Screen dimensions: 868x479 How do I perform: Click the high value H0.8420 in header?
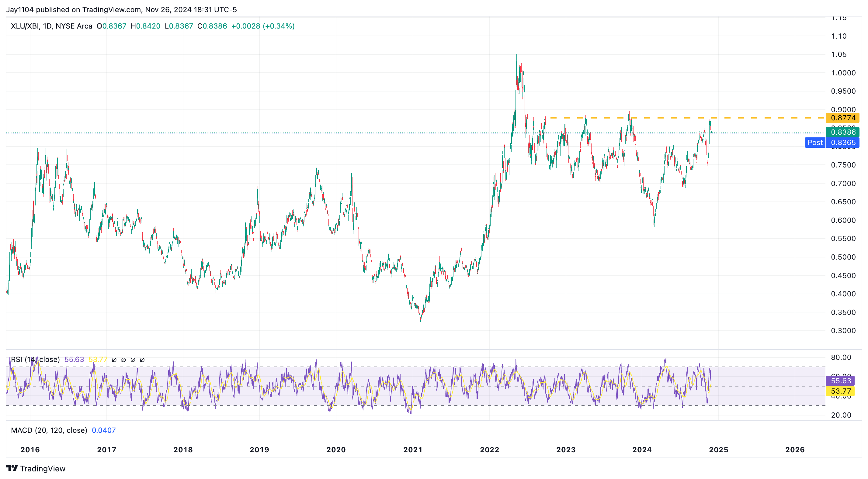(x=146, y=26)
